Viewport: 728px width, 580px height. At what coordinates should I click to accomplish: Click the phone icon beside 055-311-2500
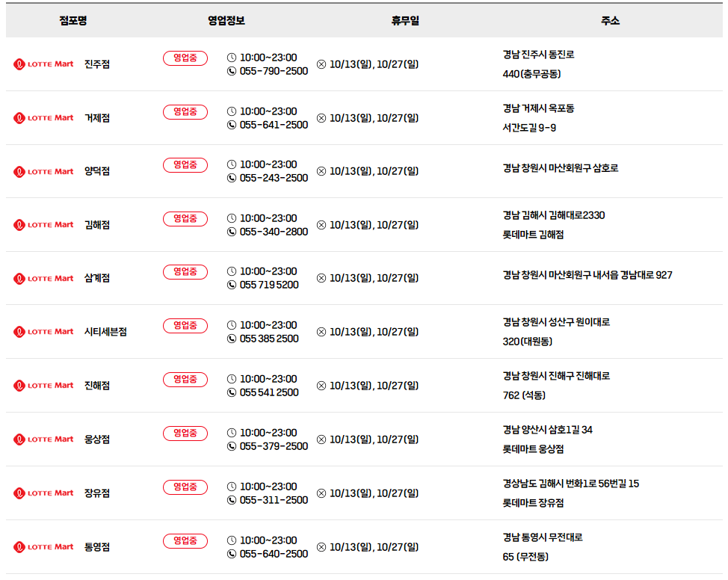231,500
